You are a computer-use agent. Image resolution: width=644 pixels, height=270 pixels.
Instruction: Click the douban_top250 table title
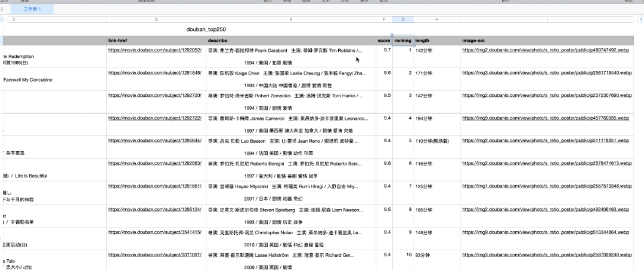pyautogui.click(x=206, y=30)
